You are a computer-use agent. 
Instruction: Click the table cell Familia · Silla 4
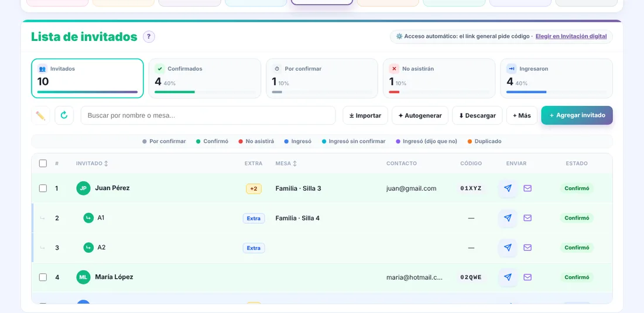point(297,218)
